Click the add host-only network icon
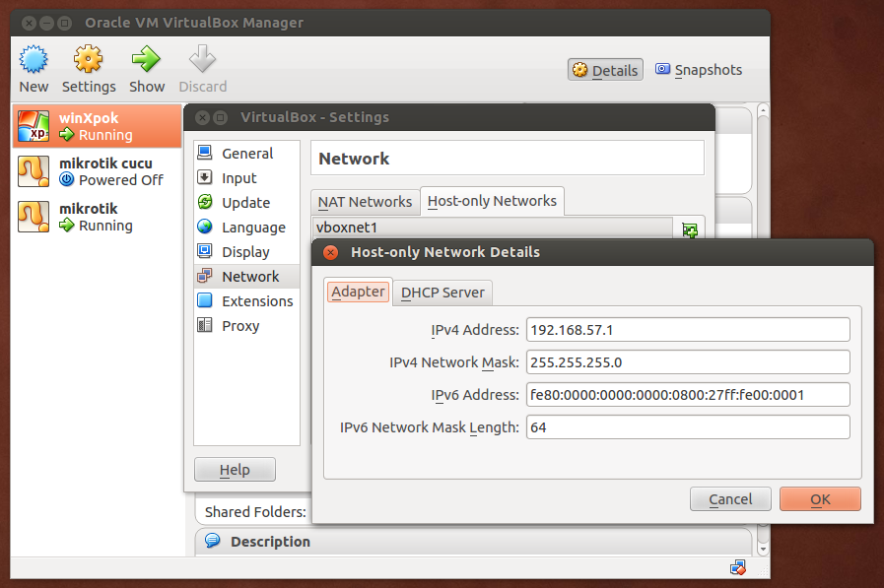The width and height of the screenshot is (884, 588). [690, 229]
